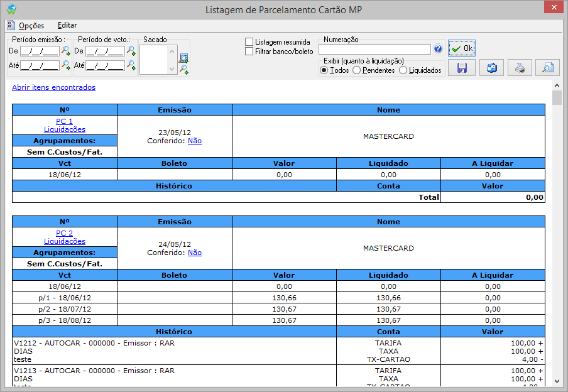Click MASTERCARD name in PC 1 block
Image resolution: width=568 pixels, height=392 pixels.
388,136
